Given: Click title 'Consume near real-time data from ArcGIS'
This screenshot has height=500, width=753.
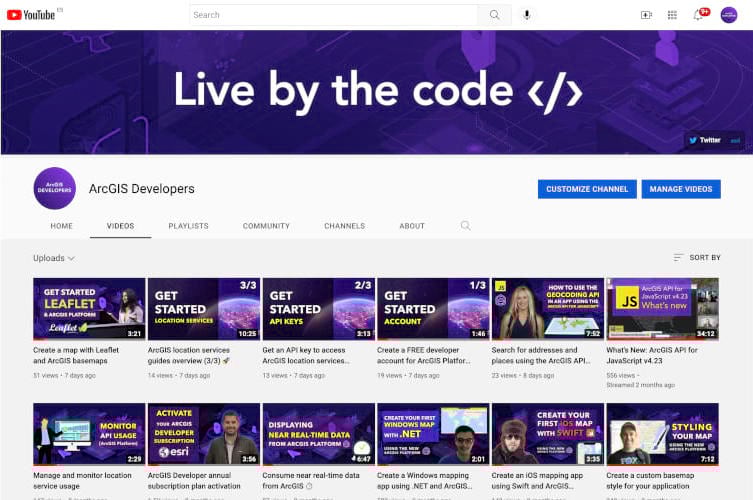Looking at the screenshot, I should tap(311, 481).
